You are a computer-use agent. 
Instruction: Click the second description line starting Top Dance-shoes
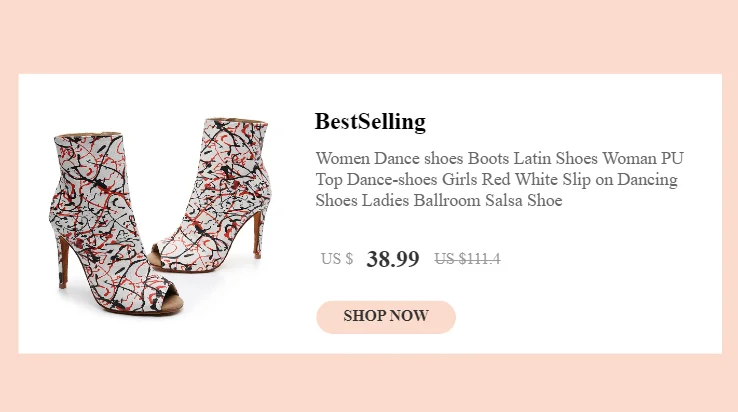(x=496, y=180)
